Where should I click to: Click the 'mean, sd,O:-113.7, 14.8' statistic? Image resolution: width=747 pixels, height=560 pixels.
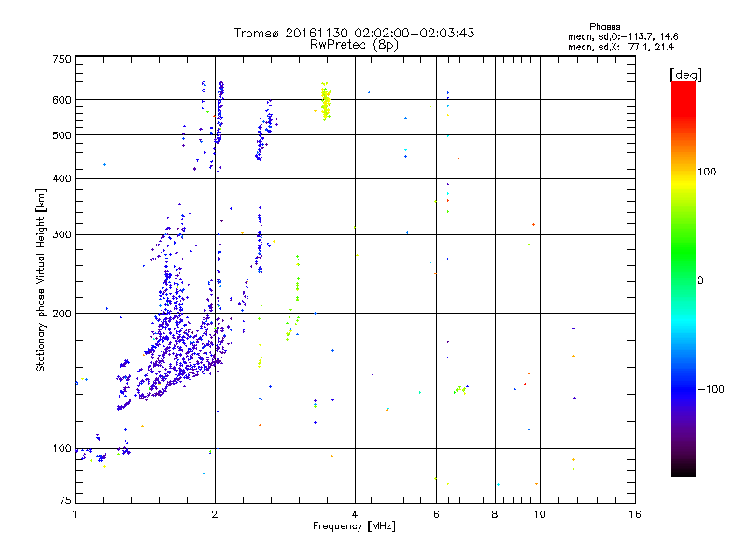[x=623, y=36]
